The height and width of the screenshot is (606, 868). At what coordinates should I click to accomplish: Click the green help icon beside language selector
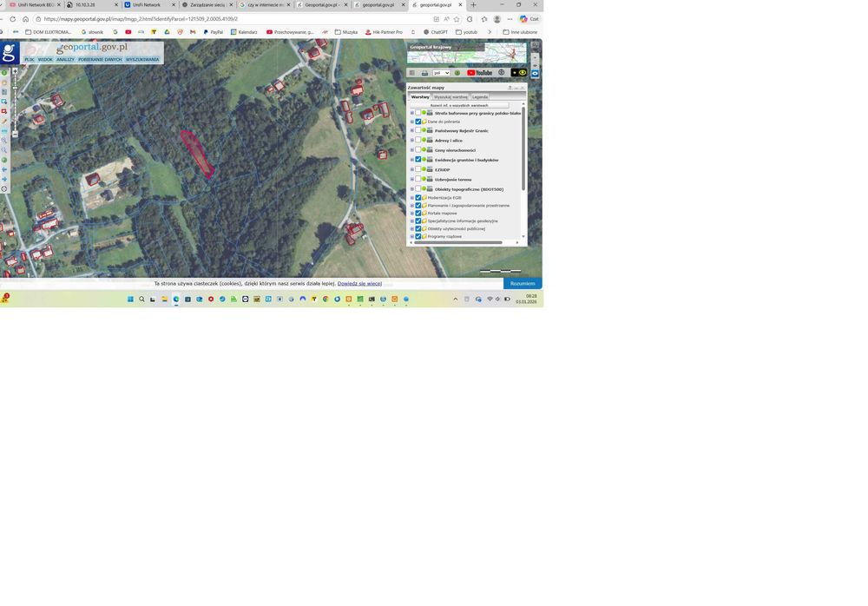[457, 73]
